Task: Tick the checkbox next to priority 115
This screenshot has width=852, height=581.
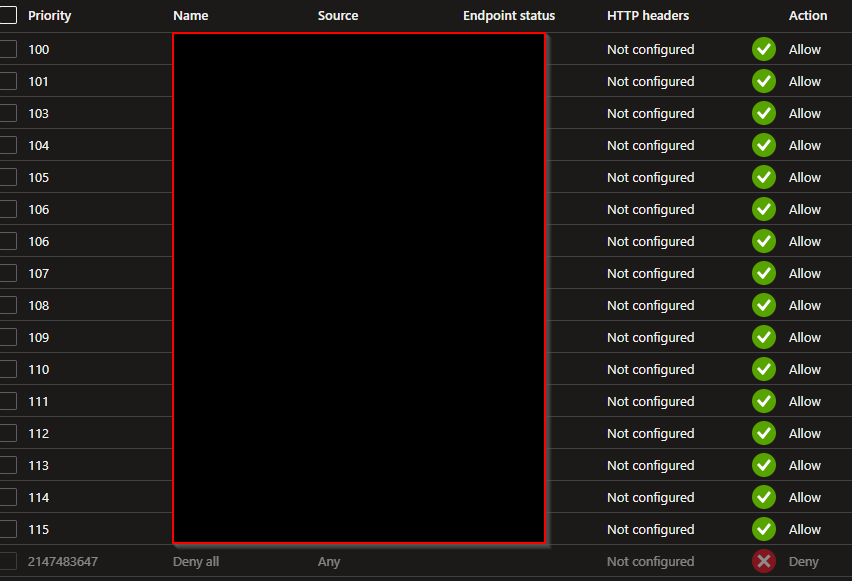Action: click(x=8, y=529)
